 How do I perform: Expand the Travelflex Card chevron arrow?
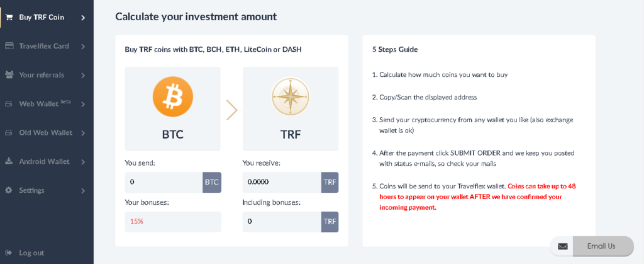[83, 47]
